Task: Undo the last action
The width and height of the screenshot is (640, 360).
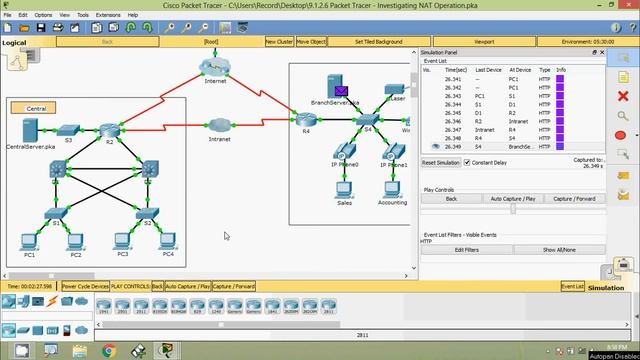Action: pos(131,28)
